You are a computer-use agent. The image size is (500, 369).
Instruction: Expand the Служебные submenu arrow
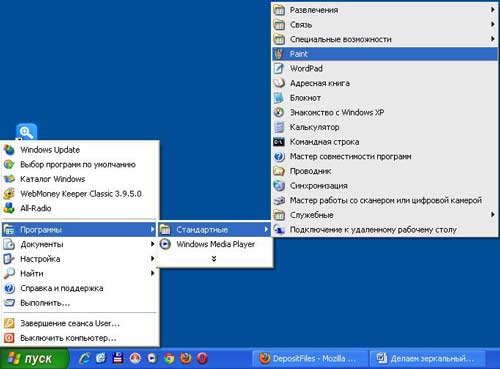pos(493,215)
